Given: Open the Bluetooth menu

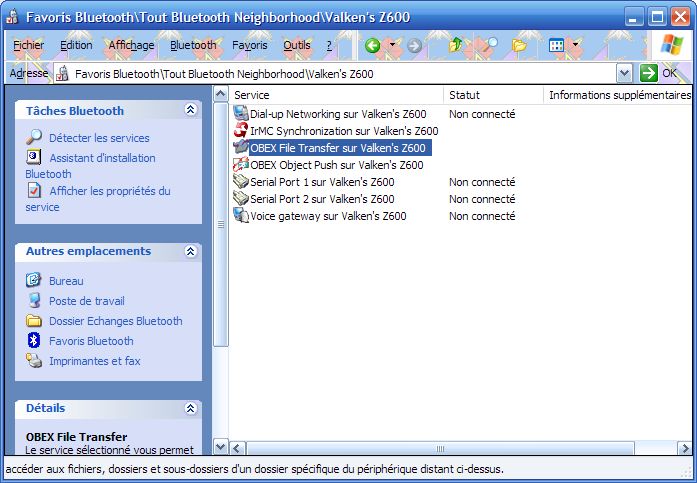Looking at the screenshot, I should click(x=193, y=45).
